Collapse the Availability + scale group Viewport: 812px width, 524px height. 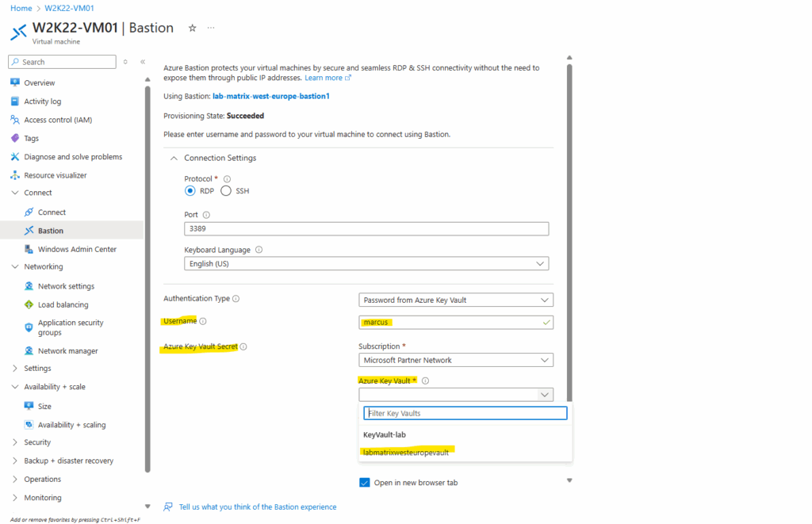point(15,387)
